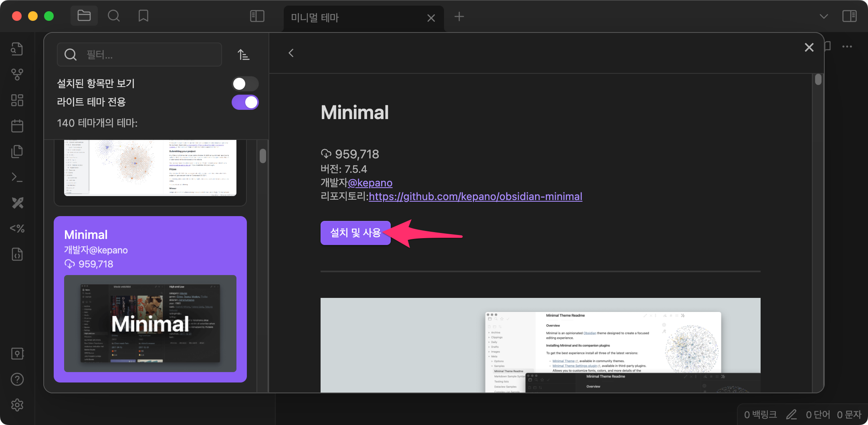Click the Minimal theme readme preview image
This screenshot has width=868, height=425.
tap(540, 345)
